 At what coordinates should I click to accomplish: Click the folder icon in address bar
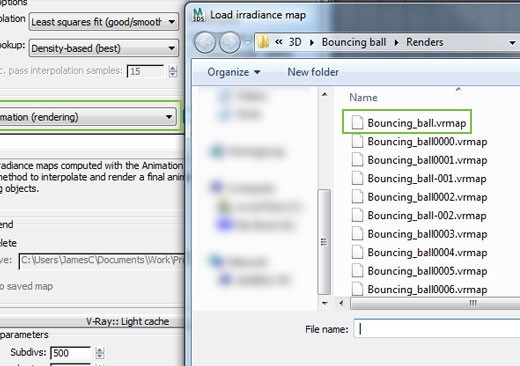click(263, 42)
